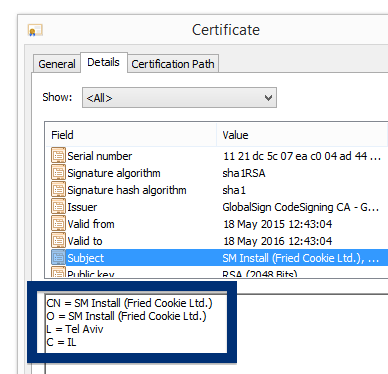Select the Details tab
388x374 pixels.
tap(103, 62)
